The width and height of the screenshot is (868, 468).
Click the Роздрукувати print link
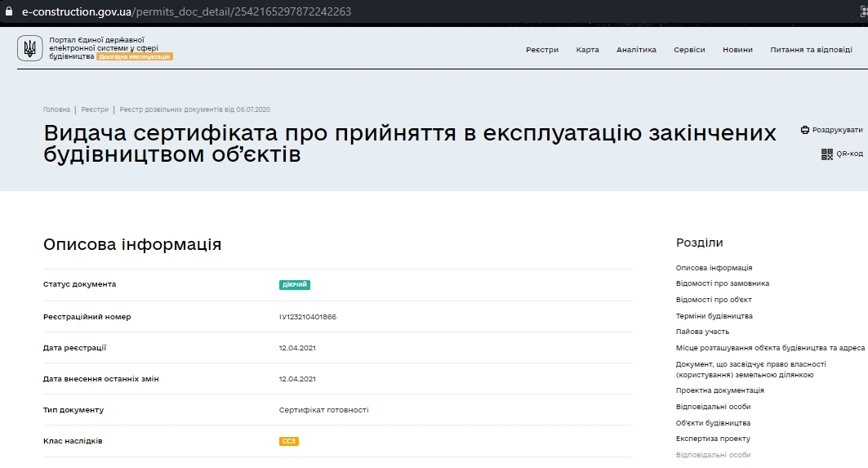(x=837, y=130)
